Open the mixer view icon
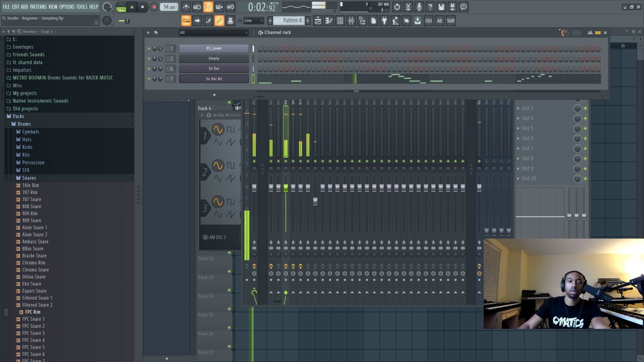644x362 pixels. 351,21
